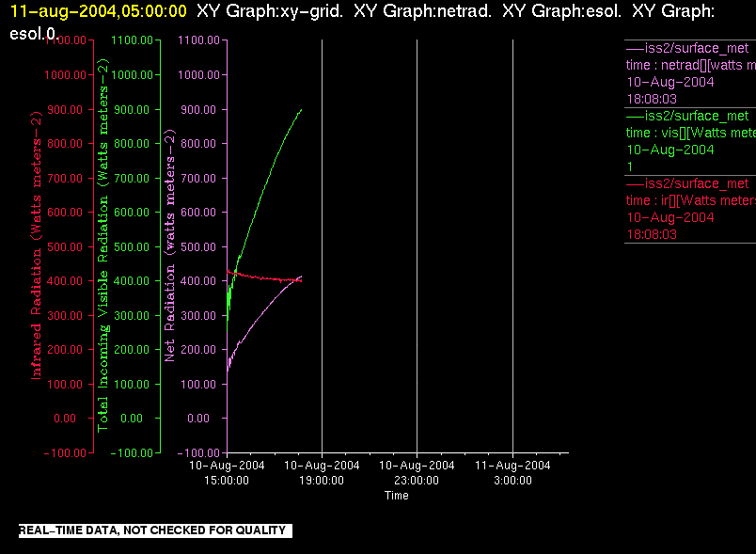756x554 pixels.
Task: Click the 'time : vis[]' legend line
Action: (x=690, y=133)
